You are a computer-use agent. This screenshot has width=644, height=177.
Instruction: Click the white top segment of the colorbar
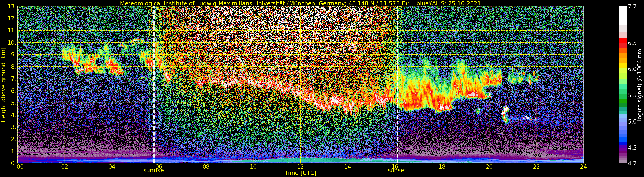point(623,15)
